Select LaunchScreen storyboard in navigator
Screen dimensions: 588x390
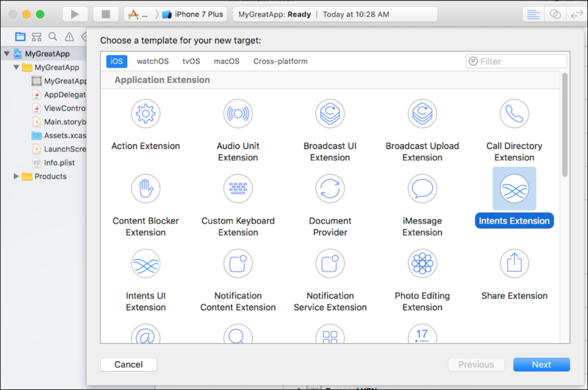(x=59, y=149)
